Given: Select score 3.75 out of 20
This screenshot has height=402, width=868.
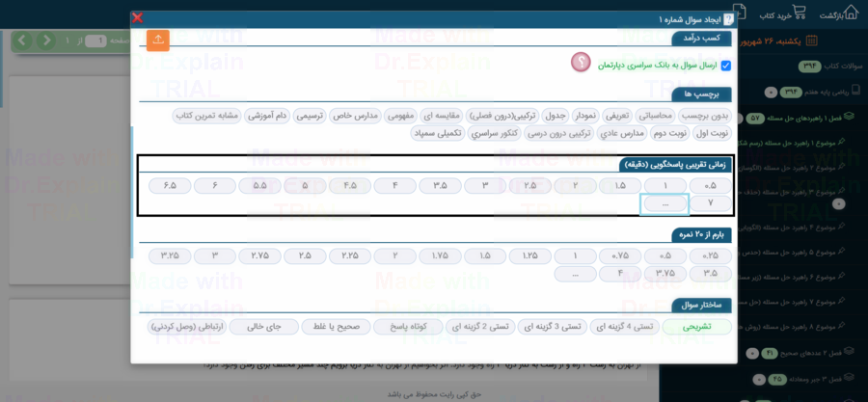Looking at the screenshot, I should pos(665,273).
